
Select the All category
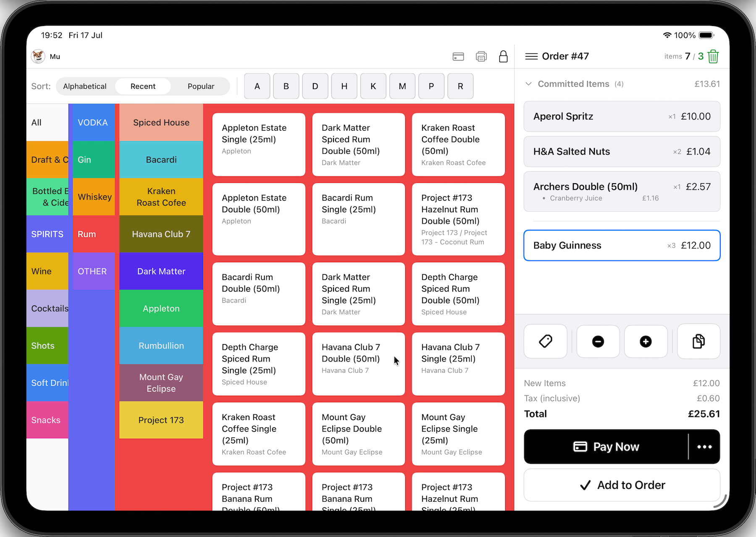[47, 122]
